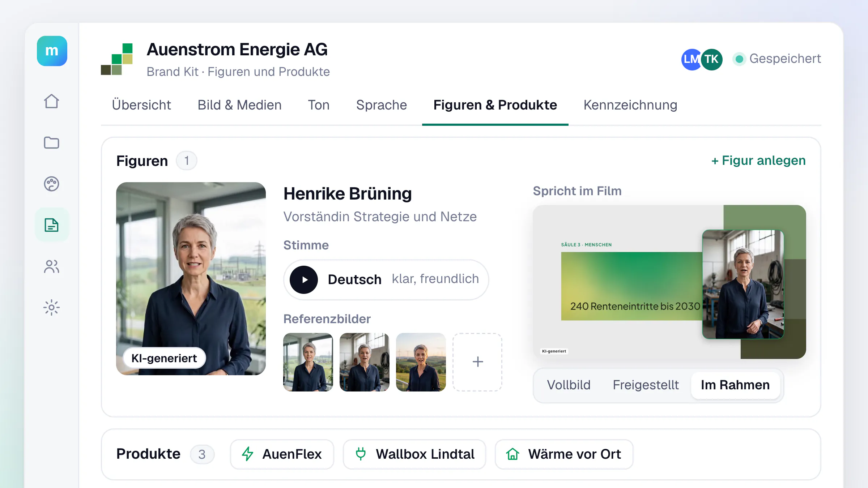Switch to the Kennzeichnung tab
The width and height of the screenshot is (868, 488).
[630, 105]
